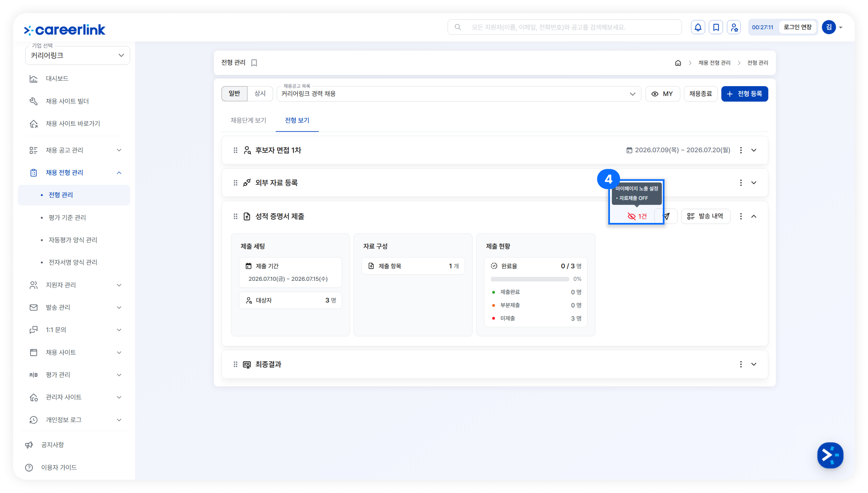Viewport: 868px width, 493px height.
Task: Open more options for 외부 자료 등록
Action: tap(741, 183)
